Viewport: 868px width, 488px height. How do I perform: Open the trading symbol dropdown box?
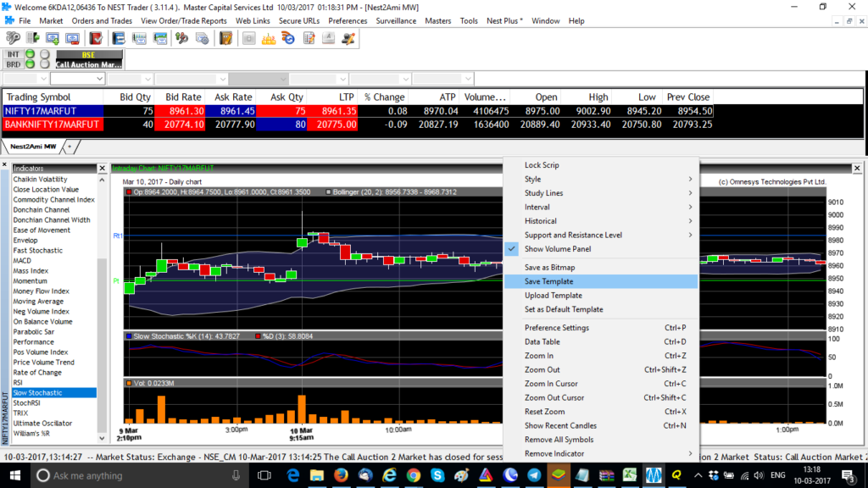pos(77,77)
